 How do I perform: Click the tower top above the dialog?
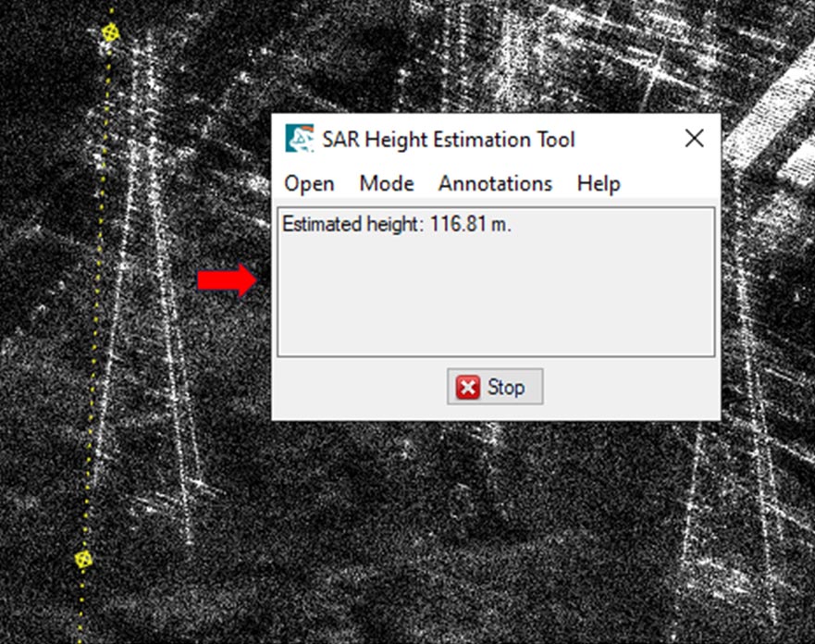click(x=463, y=56)
